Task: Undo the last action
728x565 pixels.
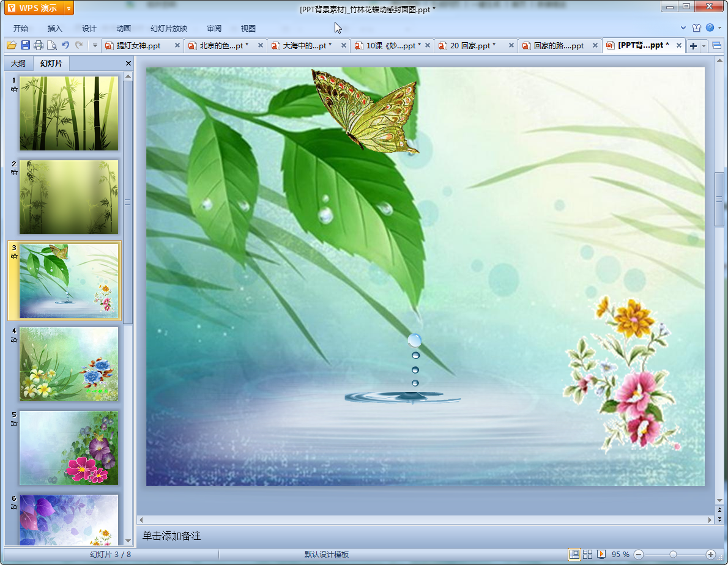Action: tap(65, 45)
